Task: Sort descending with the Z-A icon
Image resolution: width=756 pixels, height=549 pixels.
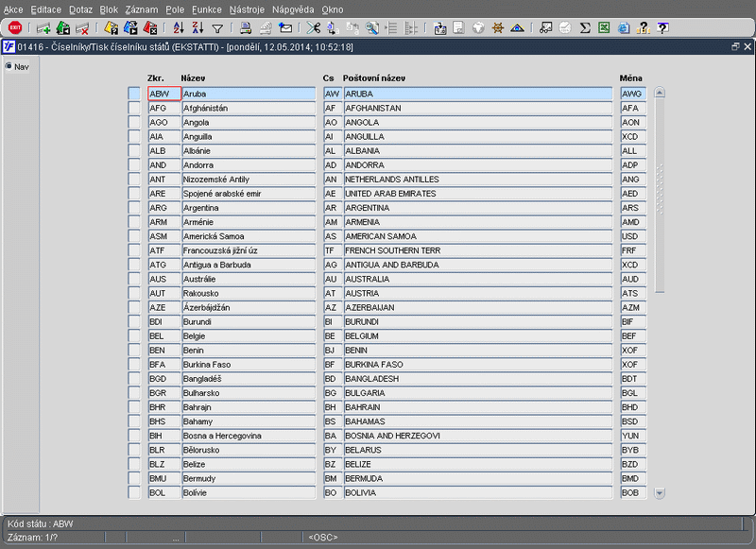Action: (198, 28)
